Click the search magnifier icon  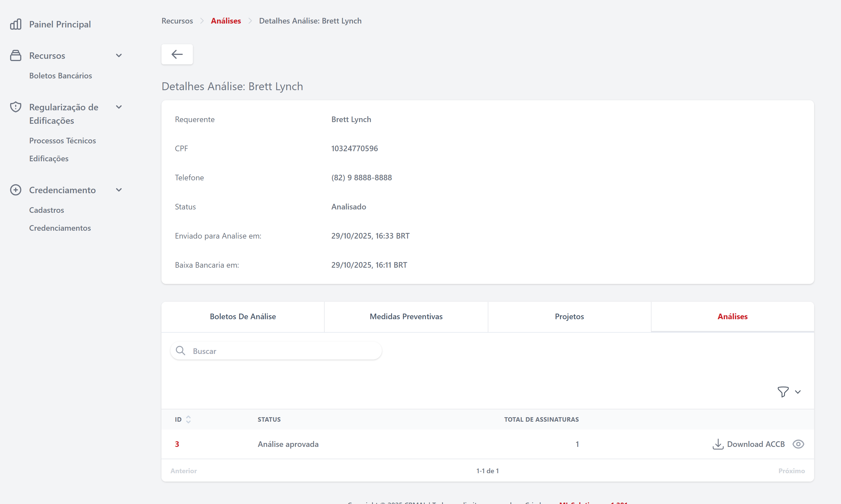tap(181, 351)
